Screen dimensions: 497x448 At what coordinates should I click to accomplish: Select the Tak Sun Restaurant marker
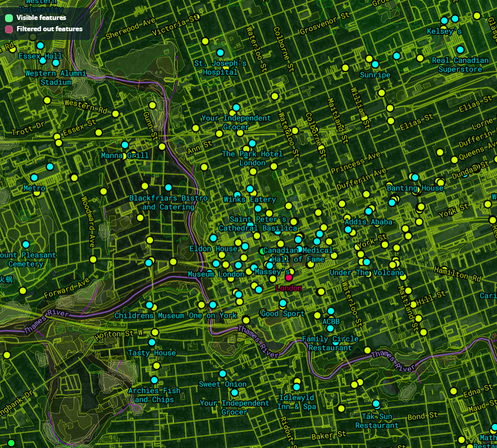(x=377, y=404)
